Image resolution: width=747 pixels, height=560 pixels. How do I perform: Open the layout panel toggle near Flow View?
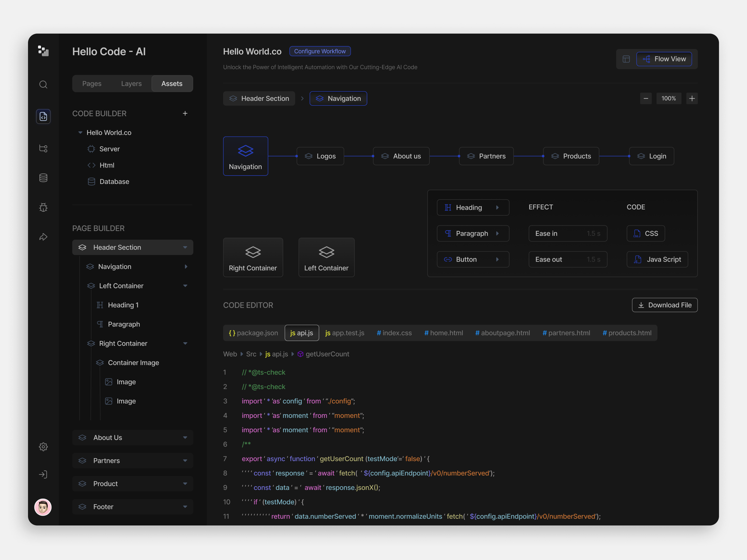pyautogui.click(x=627, y=59)
